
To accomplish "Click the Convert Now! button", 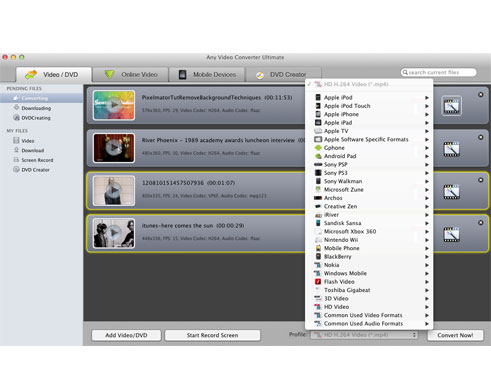I will 455,335.
